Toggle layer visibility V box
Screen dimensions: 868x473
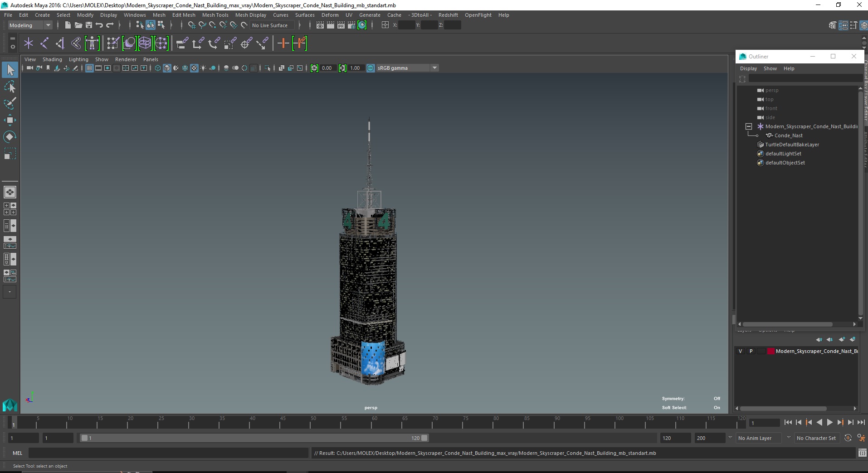tap(741, 351)
